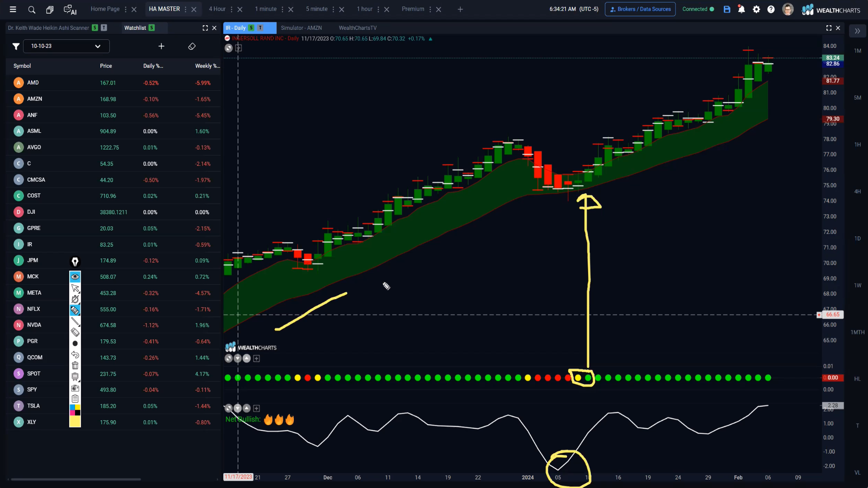This screenshot has width=868, height=488.
Task: Switch to the 4 Hour tab
Action: [217, 9]
